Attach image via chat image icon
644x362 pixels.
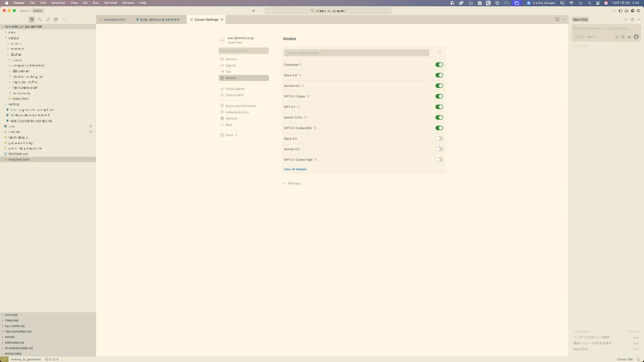point(629,37)
